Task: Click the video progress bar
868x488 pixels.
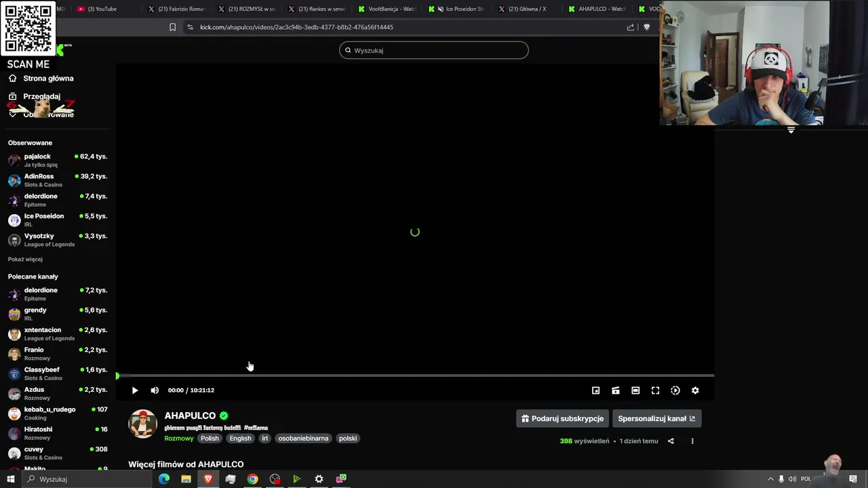Action: pos(415,375)
